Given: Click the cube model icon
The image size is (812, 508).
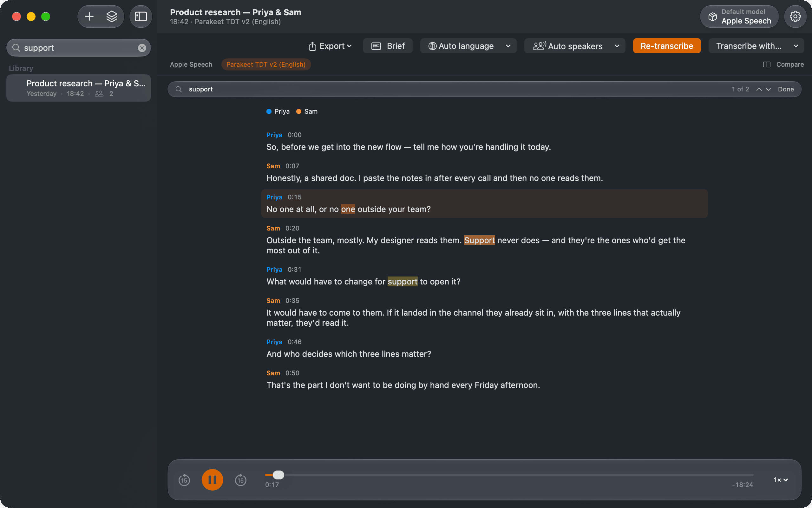Looking at the screenshot, I should click(x=712, y=17).
